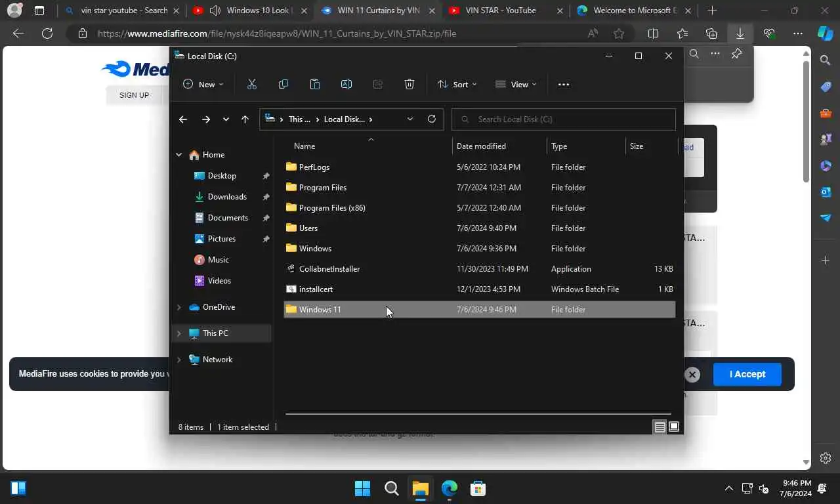Click the Rename icon in Explorer toolbar
Image resolution: width=840 pixels, height=504 pixels.
point(346,84)
